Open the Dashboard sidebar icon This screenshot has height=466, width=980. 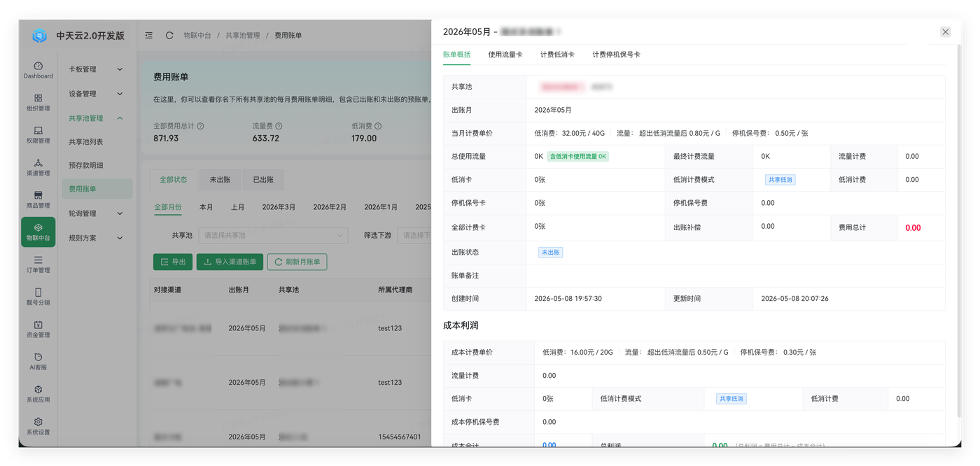[38, 70]
